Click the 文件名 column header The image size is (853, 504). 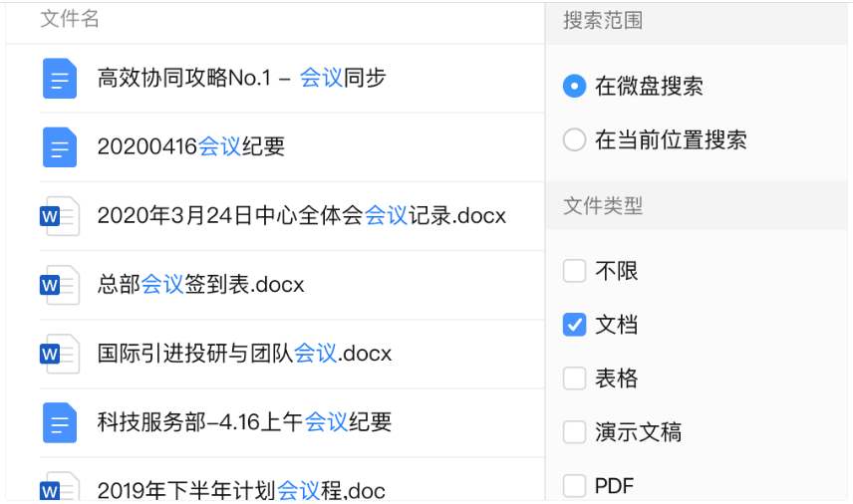[70, 19]
